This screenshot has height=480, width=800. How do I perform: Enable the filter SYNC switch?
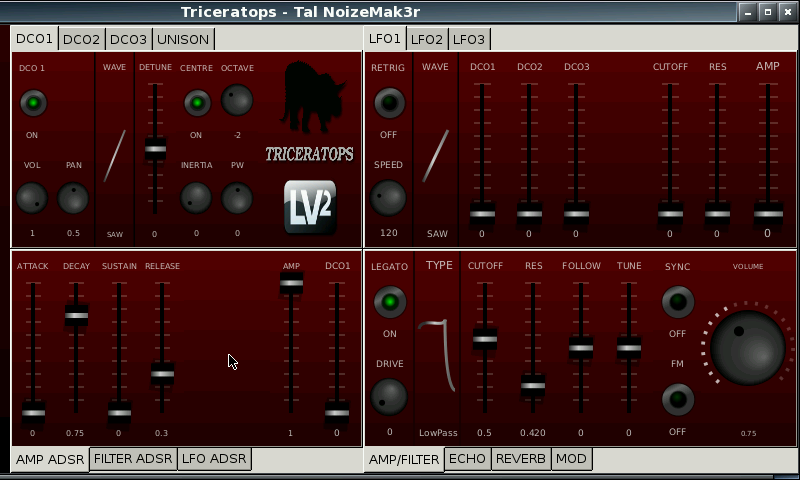(678, 302)
